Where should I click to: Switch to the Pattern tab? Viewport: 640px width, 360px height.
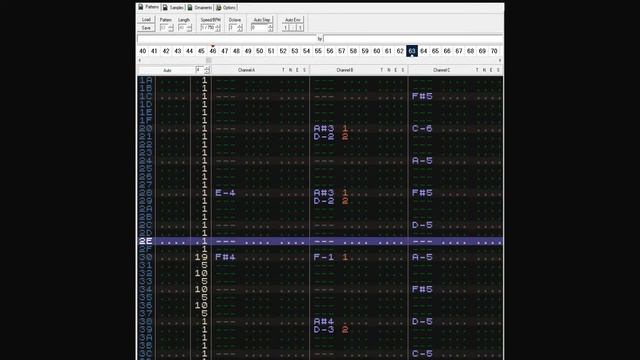click(x=149, y=7)
